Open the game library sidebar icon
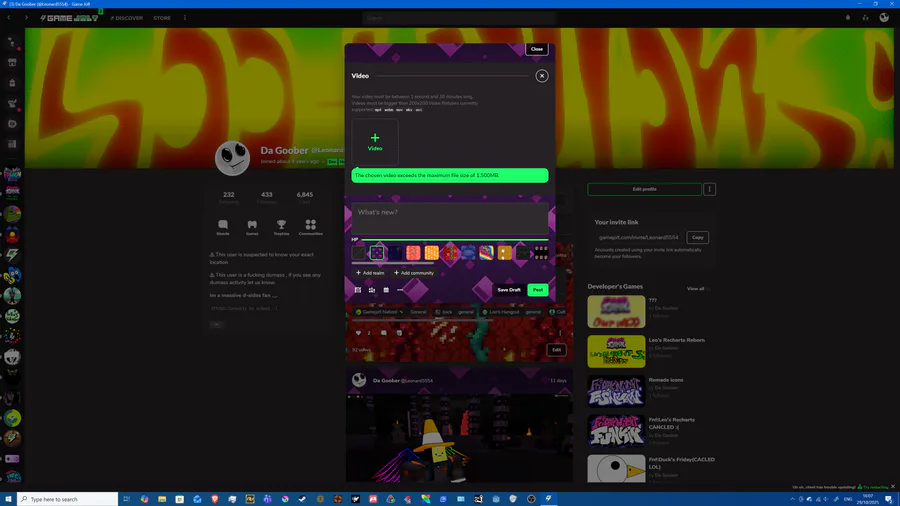Image resolution: width=900 pixels, height=506 pixels. pos(12,144)
